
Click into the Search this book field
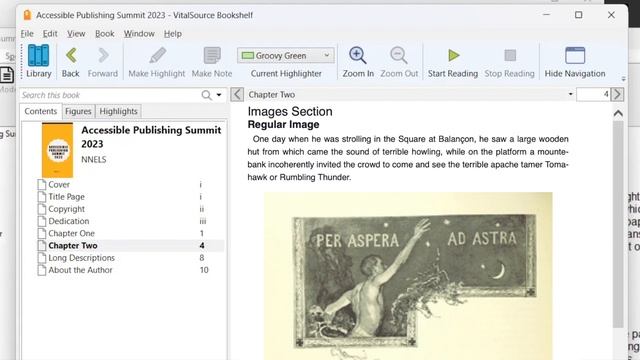[x=110, y=95]
